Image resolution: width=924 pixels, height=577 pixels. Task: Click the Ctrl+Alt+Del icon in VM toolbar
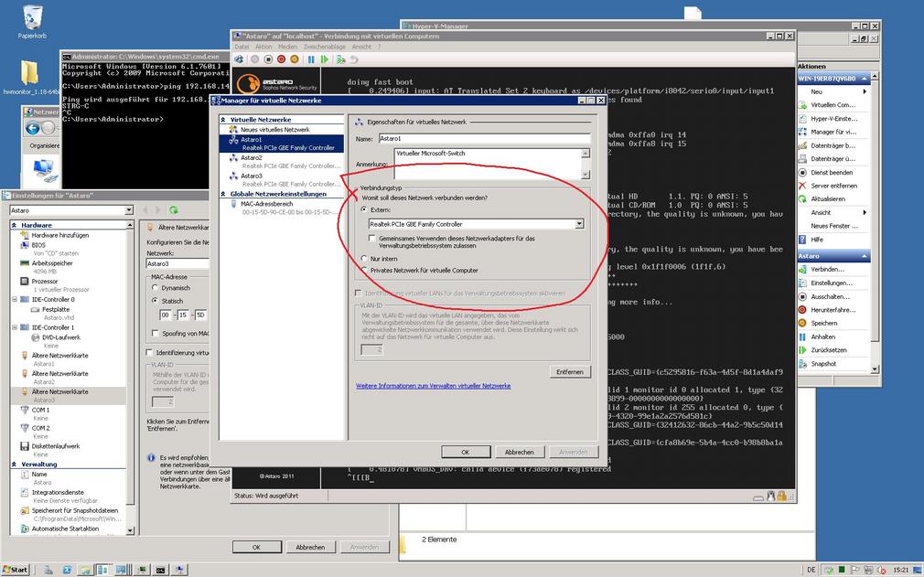click(241, 59)
